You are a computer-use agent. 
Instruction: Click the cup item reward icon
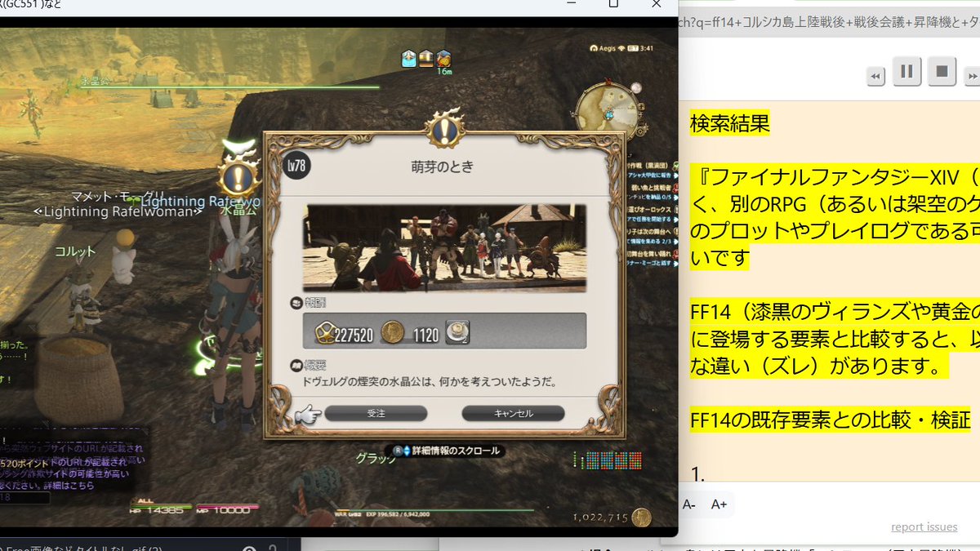[x=458, y=332]
